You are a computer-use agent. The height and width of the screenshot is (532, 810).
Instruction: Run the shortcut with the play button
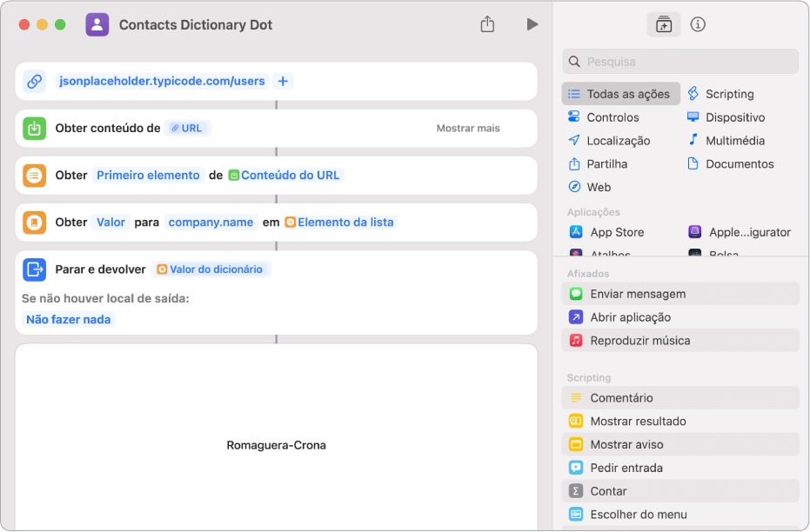click(532, 24)
